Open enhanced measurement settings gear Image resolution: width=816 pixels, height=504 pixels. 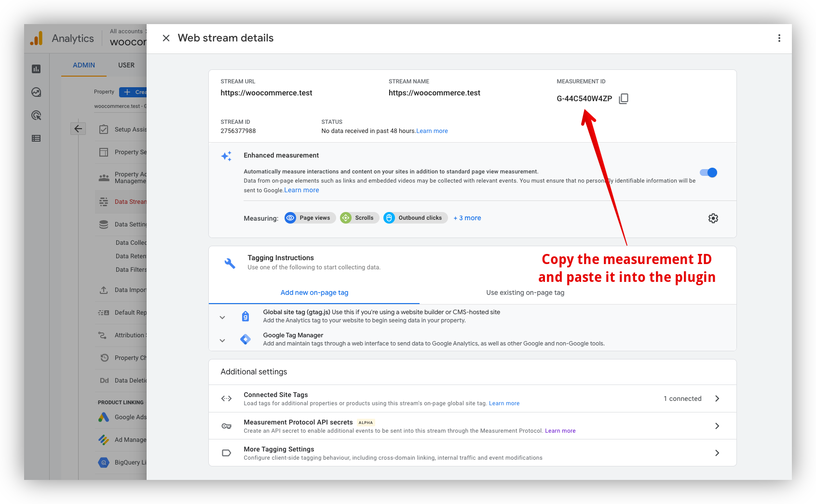(713, 218)
